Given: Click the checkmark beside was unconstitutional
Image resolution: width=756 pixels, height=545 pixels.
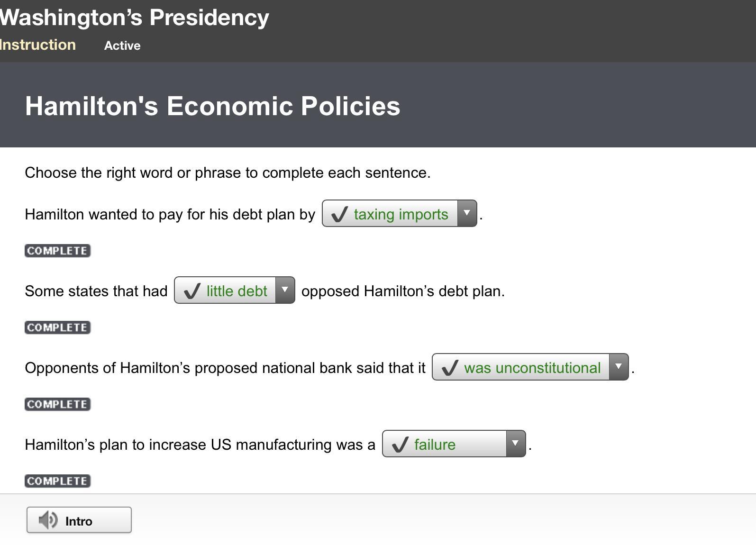Looking at the screenshot, I should (x=450, y=368).
